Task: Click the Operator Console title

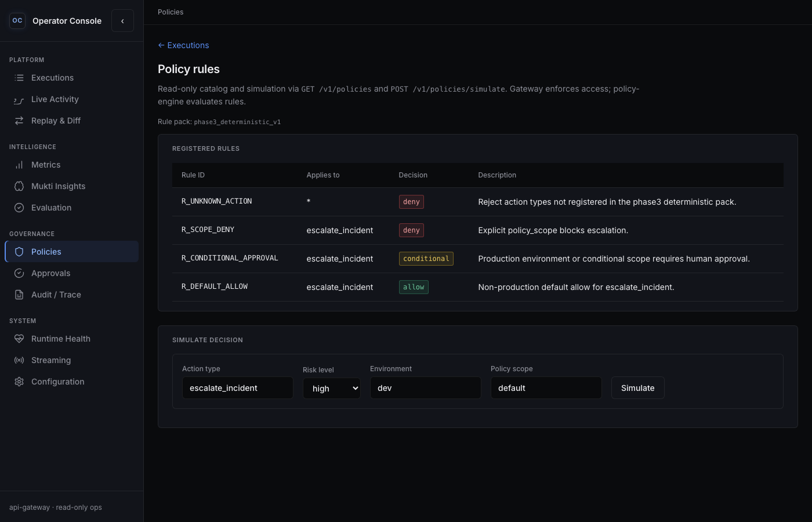Action: (67, 21)
